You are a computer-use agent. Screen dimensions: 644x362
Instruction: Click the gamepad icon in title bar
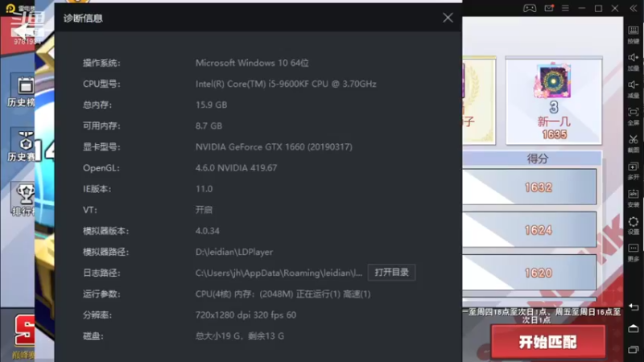coord(530,8)
